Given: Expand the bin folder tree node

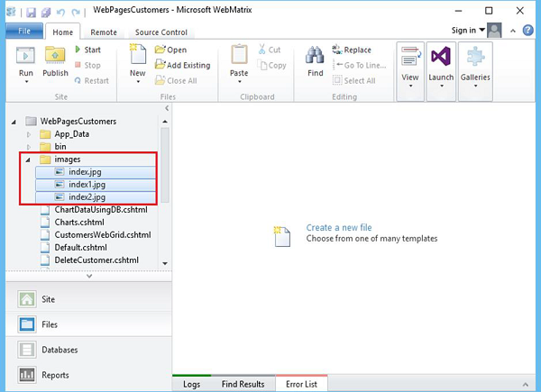Looking at the screenshot, I should pyautogui.click(x=30, y=147).
